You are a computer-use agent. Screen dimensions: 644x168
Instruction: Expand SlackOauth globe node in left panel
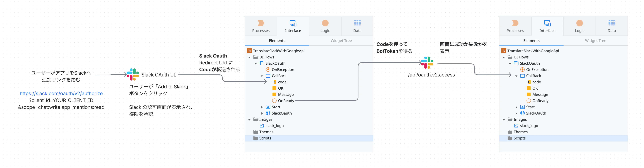pos(262,113)
